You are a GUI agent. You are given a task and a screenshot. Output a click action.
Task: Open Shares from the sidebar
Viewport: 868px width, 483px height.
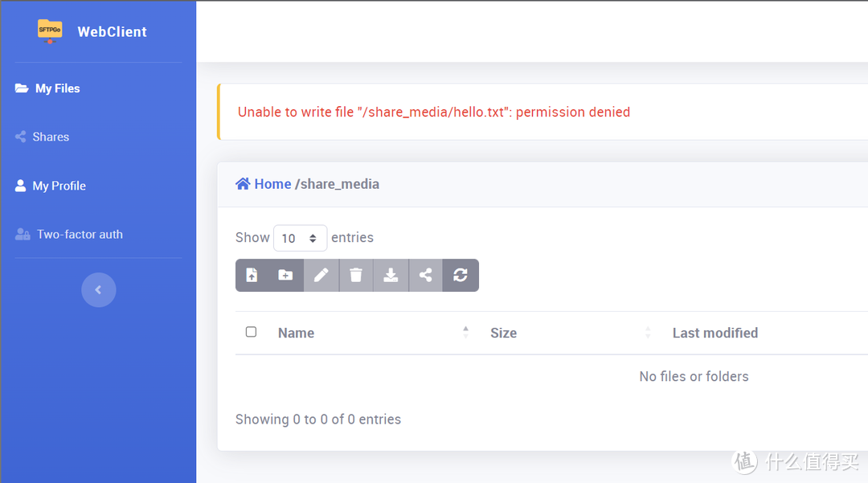[51, 137]
